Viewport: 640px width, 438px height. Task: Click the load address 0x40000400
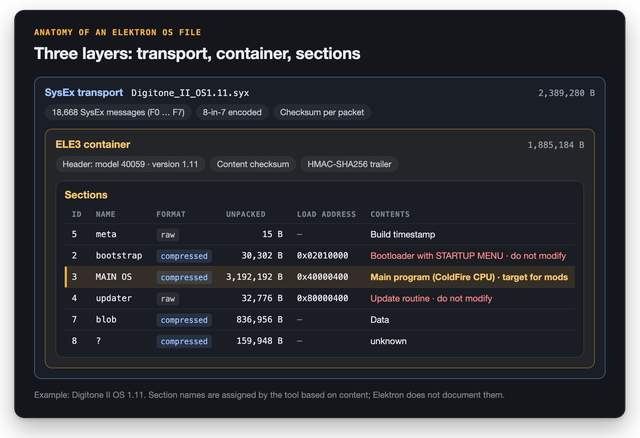[322, 277]
